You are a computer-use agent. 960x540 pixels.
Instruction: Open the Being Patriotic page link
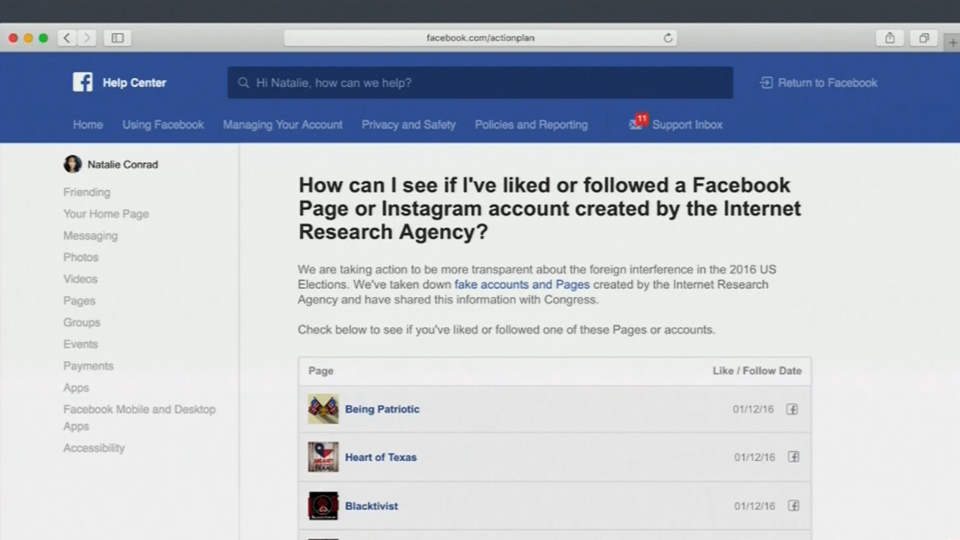382,409
